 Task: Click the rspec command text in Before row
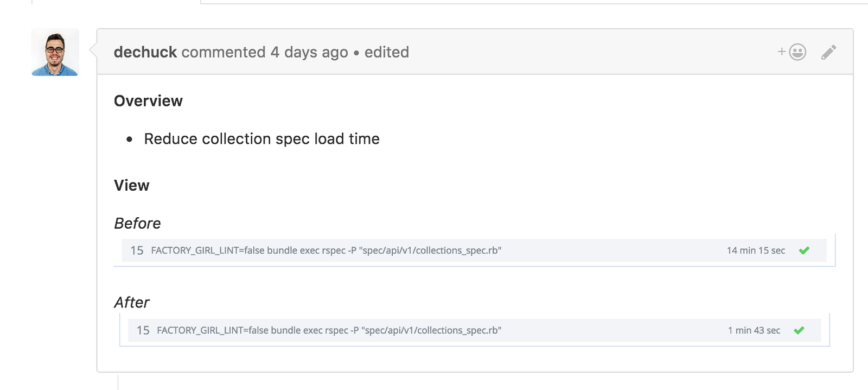(325, 250)
